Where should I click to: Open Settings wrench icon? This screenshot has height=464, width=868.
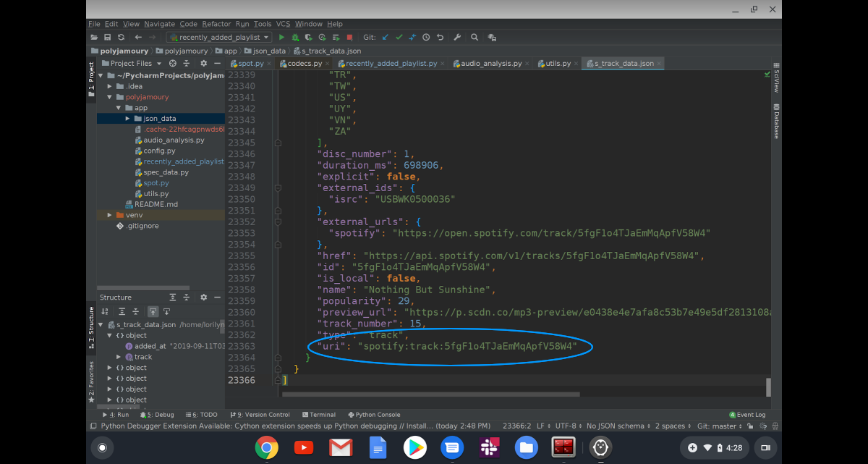[x=457, y=37]
